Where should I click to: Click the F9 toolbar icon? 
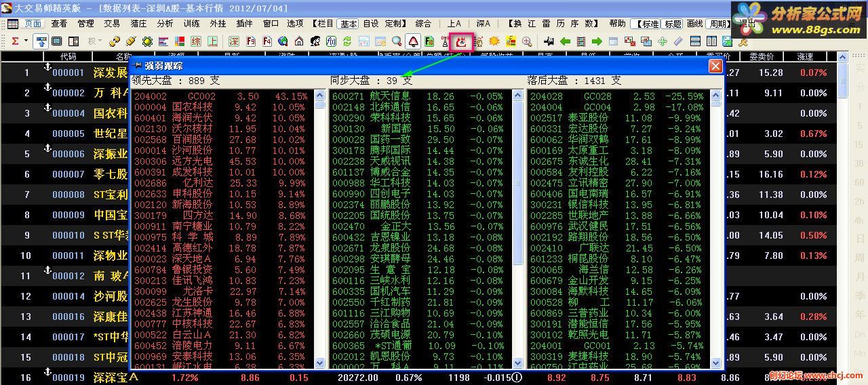(251, 41)
